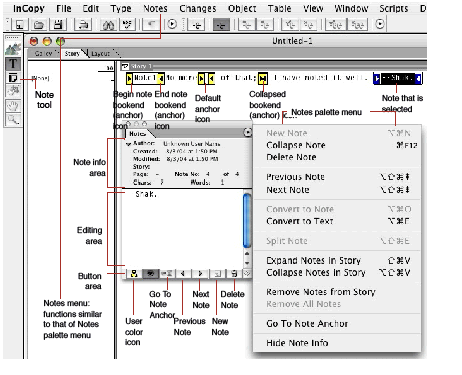
Task: Click the Check Spelling toolbar icon
Action: pyautogui.click(x=127, y=25)
